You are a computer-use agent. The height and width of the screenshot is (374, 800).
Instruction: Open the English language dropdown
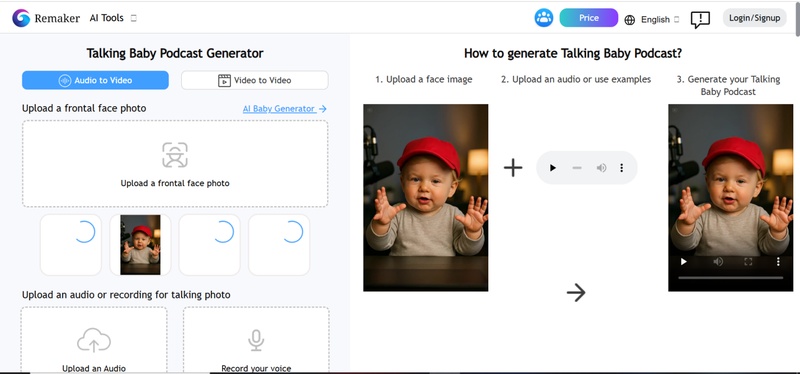660,19
